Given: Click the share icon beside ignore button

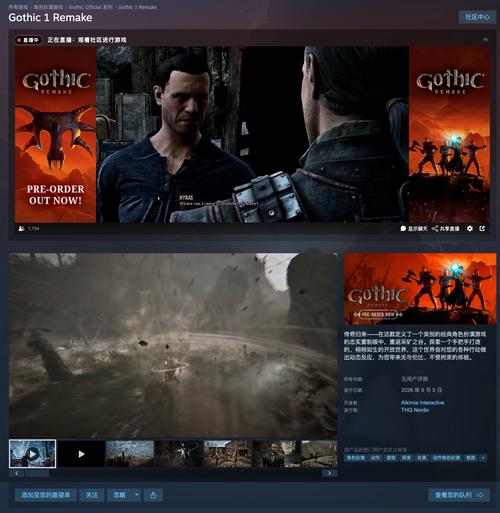Looking at the screenshot, I should pos(153,495).
